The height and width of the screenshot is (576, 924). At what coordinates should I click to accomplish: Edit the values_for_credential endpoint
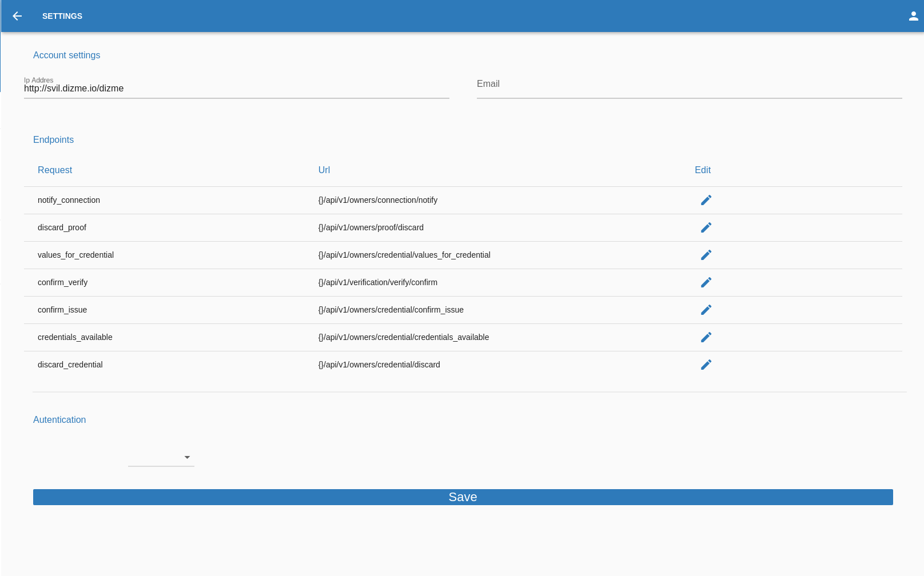click(706, 255)
